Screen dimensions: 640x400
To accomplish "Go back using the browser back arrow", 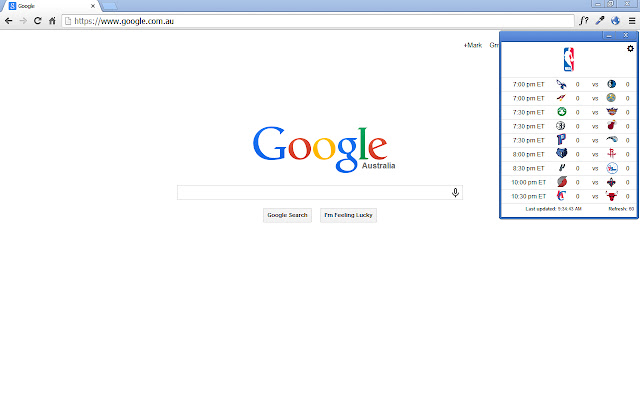I will [9, 21].
